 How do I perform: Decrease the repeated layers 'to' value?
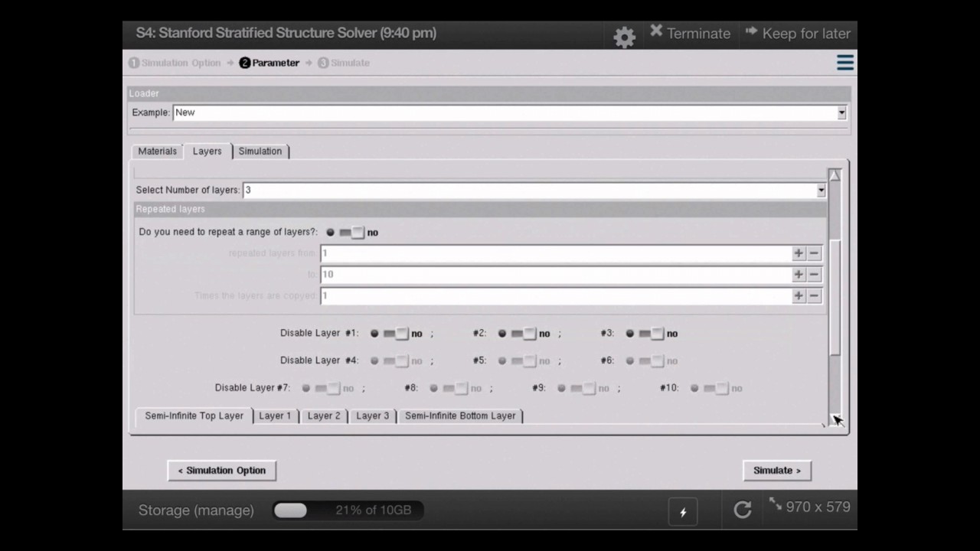pyautogui.click(x=814, y=275)
